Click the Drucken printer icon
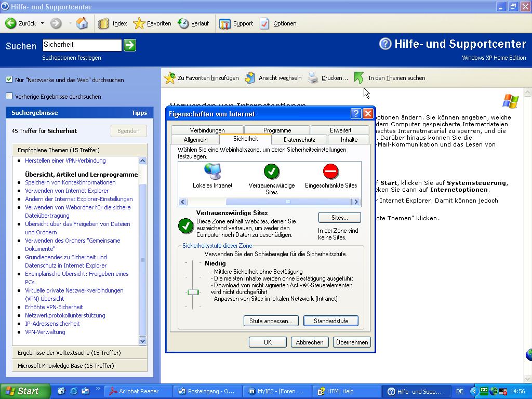 click(x=312, y=78)
